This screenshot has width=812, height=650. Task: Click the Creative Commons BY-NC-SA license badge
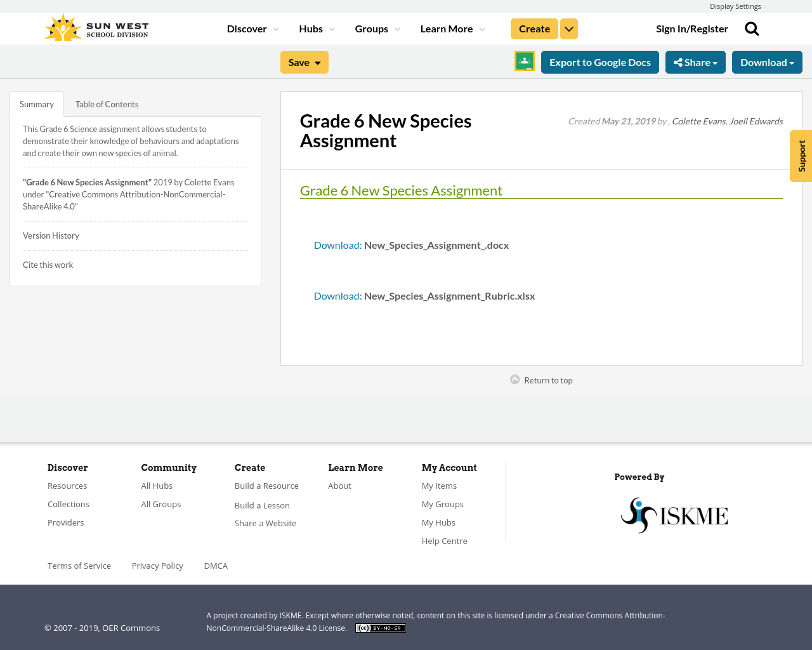click(x=380, y=628)
